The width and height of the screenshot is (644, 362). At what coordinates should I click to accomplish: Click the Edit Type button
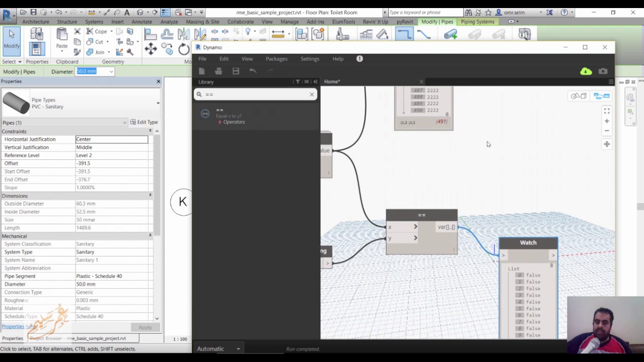tap(144, 122)
